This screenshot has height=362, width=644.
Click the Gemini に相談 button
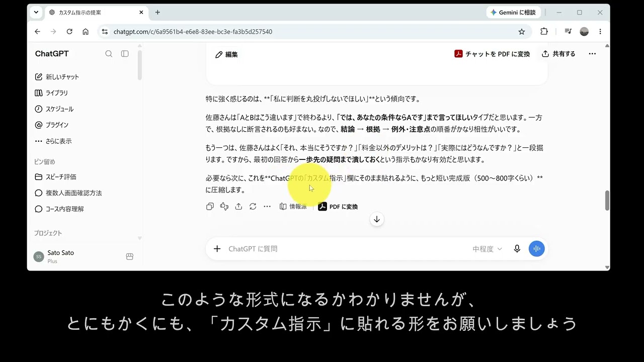point(513,13)
